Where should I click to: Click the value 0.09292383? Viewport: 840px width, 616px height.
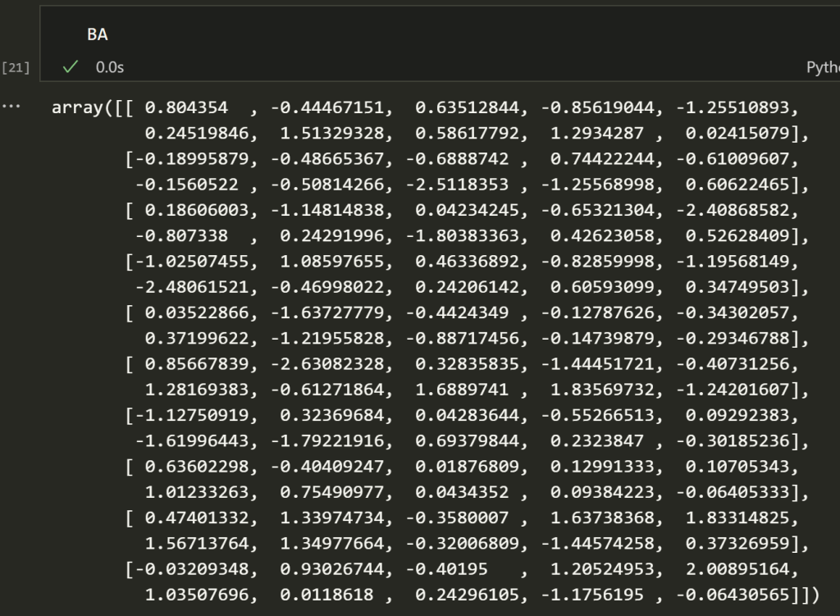737,416
